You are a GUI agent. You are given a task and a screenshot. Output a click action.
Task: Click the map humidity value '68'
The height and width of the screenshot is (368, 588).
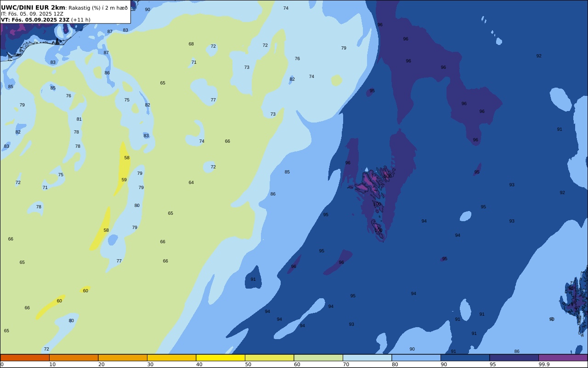tap(191, 44)
